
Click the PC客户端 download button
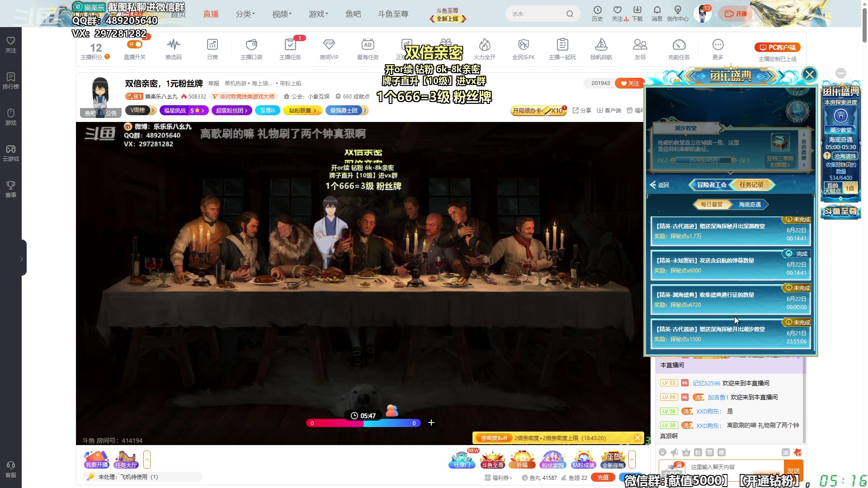[778, 47]
